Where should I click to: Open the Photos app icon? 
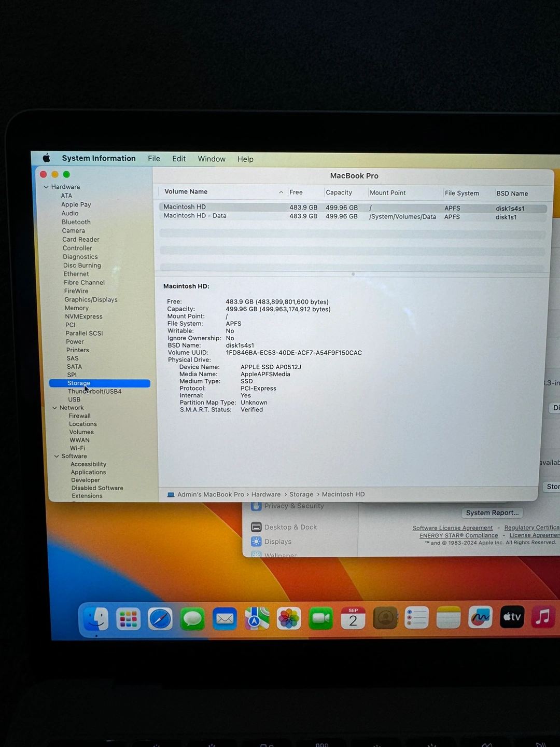point(289,618)
